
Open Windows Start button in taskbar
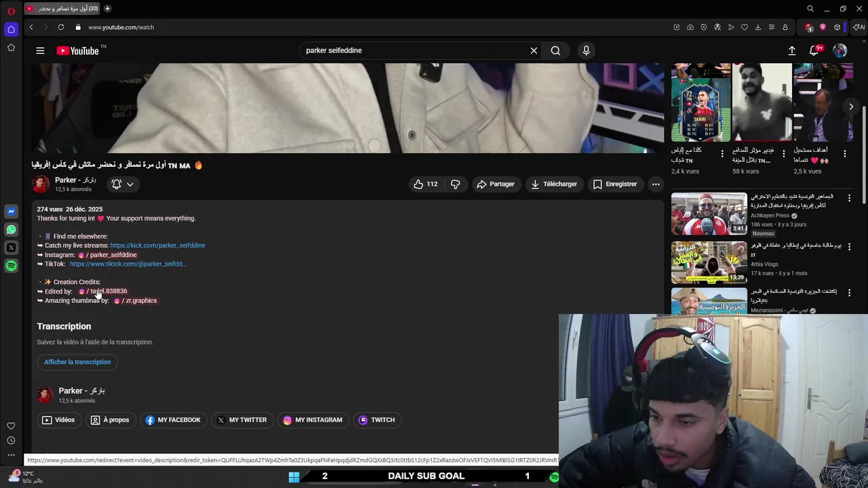(294, 477)
